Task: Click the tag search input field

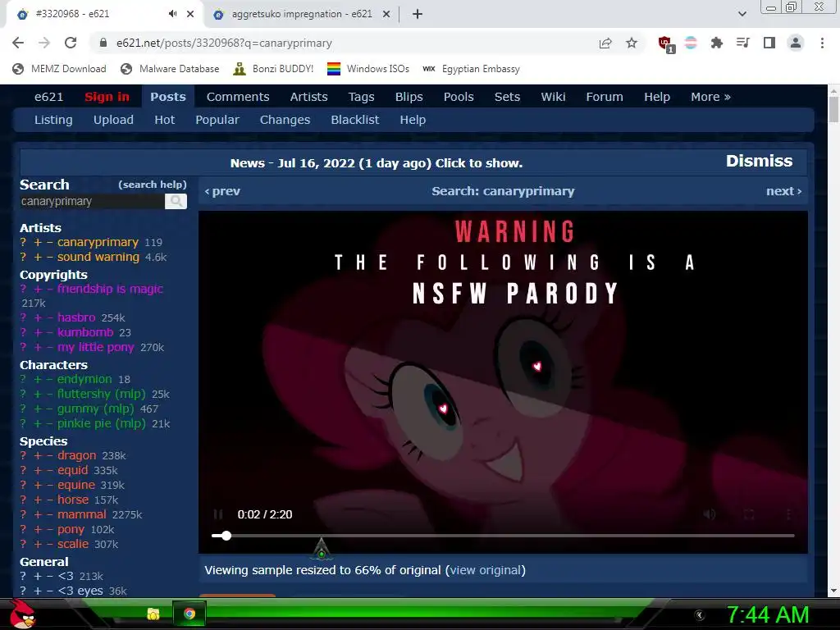Action: click(x=92, y=202)
